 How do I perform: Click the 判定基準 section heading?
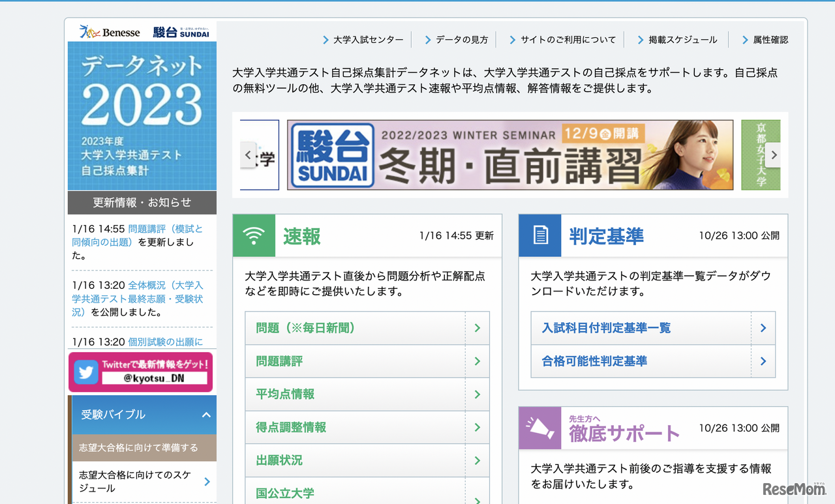coord(607,236)
